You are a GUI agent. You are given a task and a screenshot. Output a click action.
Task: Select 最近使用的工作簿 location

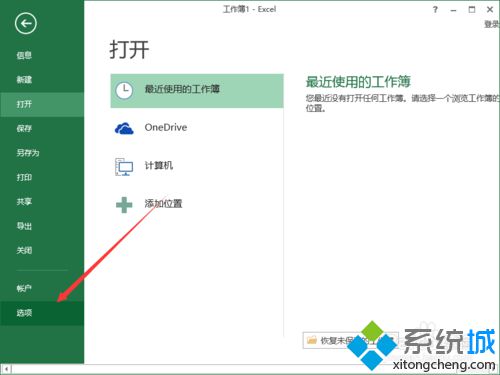click(x=197, y=91)
